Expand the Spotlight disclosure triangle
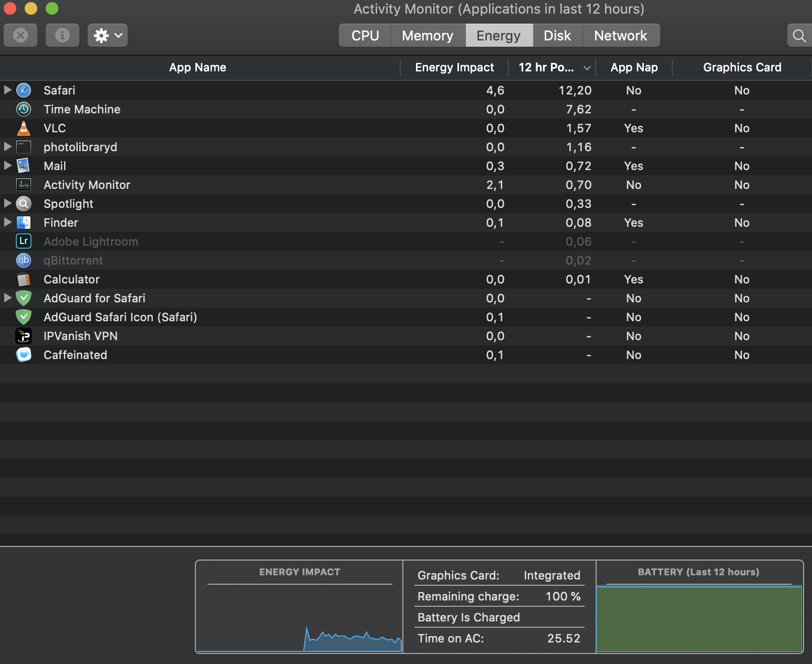This screenshot has height=664, width=812. (x=7, y=203)
